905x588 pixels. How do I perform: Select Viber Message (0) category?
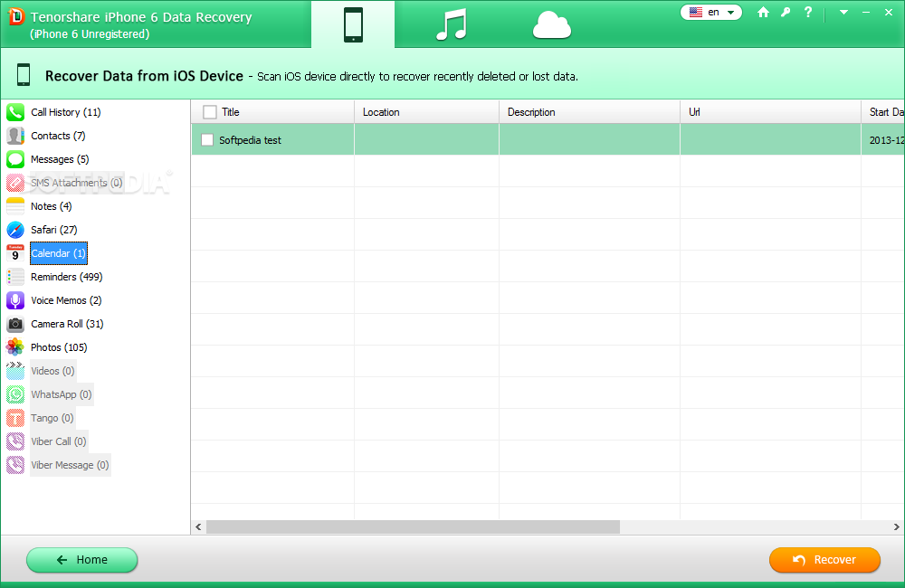70,465
